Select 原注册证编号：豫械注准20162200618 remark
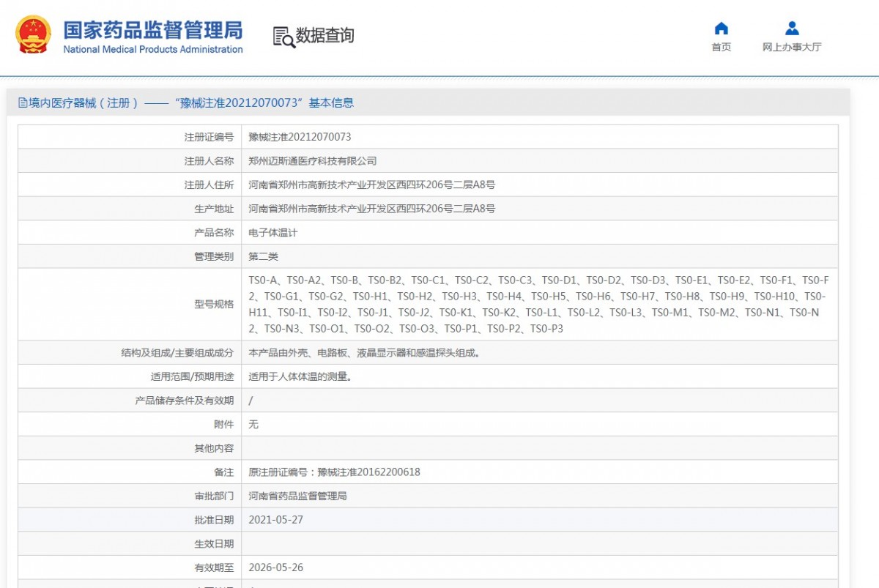The height and width of the screenshot is (588, 879). (x=335, y=472)
